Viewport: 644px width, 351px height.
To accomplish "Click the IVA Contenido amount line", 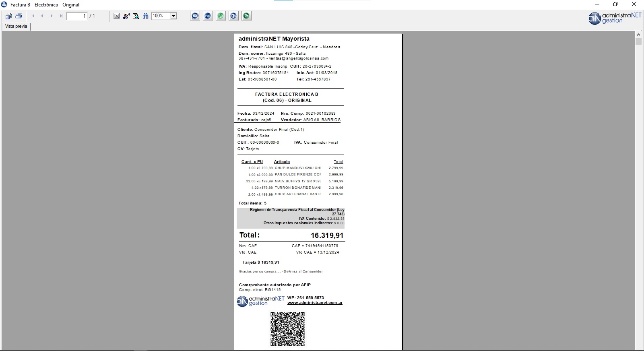I will tap(322, 219).
